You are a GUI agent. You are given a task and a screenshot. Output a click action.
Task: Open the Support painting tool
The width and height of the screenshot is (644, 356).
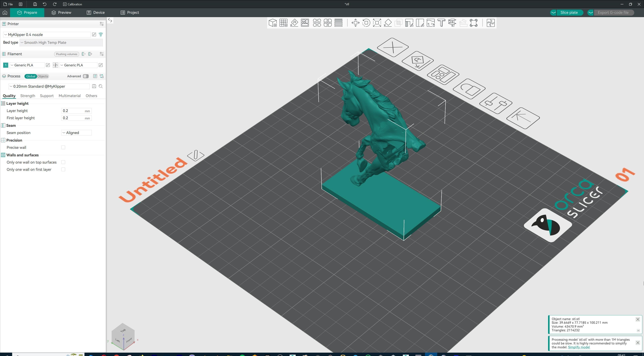pyautogui.click(x=409, y=23)
